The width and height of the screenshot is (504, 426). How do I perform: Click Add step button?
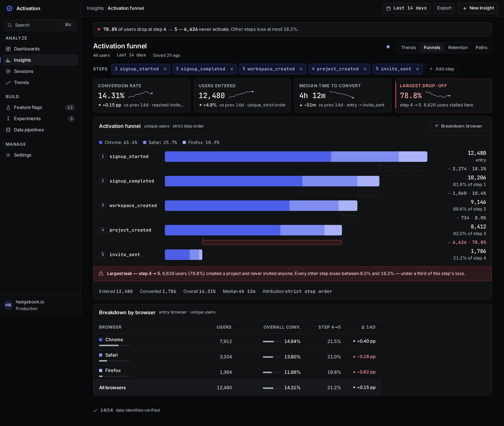pyautogui.click(x=441, y=69)
